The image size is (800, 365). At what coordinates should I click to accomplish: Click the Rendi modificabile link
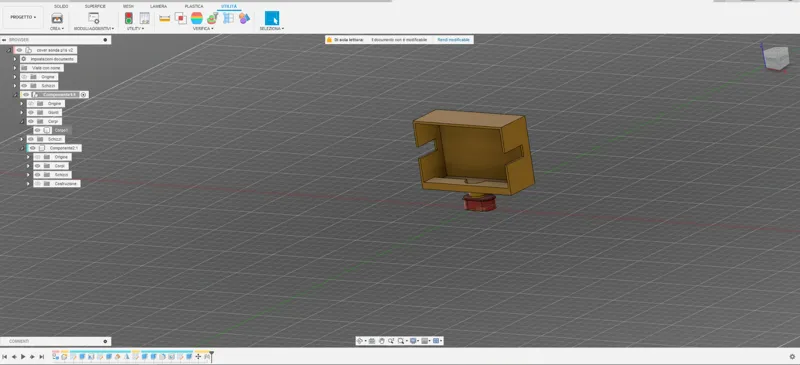click(454, 39)
